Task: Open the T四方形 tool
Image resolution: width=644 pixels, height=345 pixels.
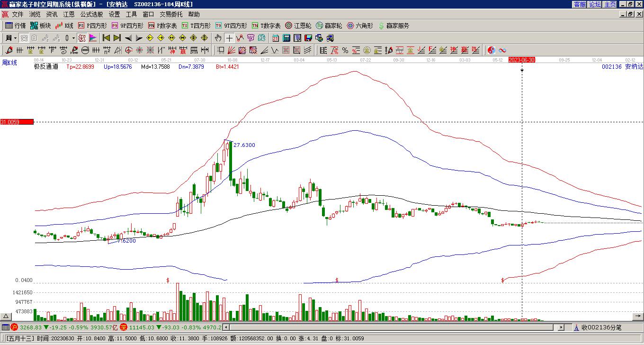Action: tap(196, 26)
